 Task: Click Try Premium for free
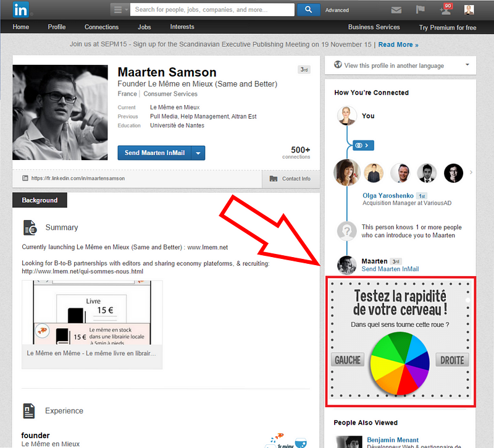click(x=447, y=28)
